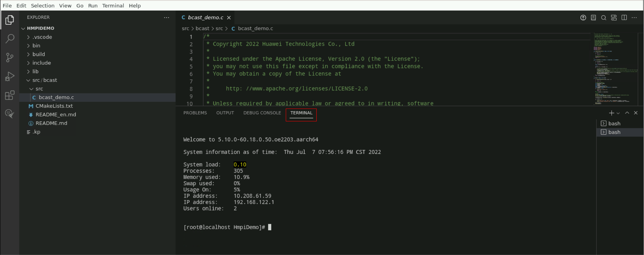Open the View menu
644x255 pixels.
click(x=65, y=5)
